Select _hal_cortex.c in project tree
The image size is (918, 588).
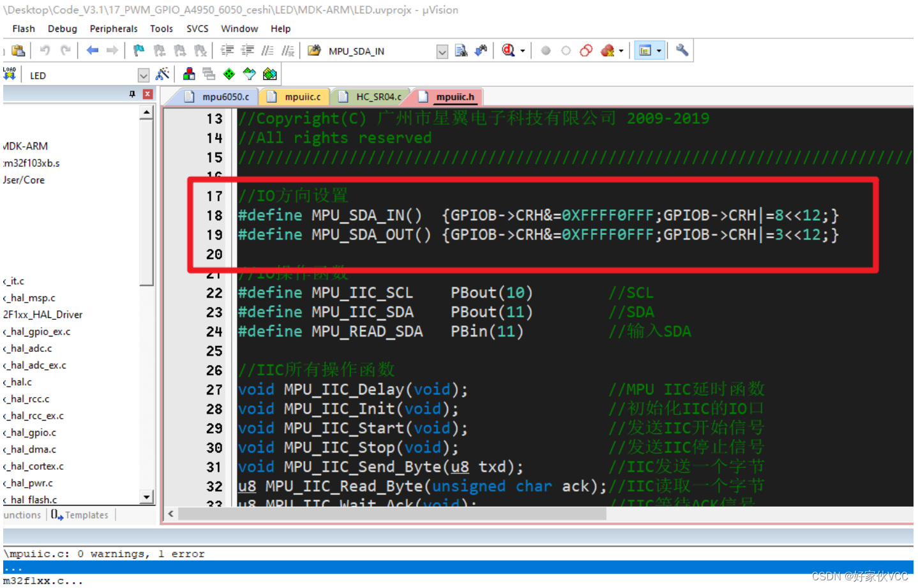(x=34, y=466)
